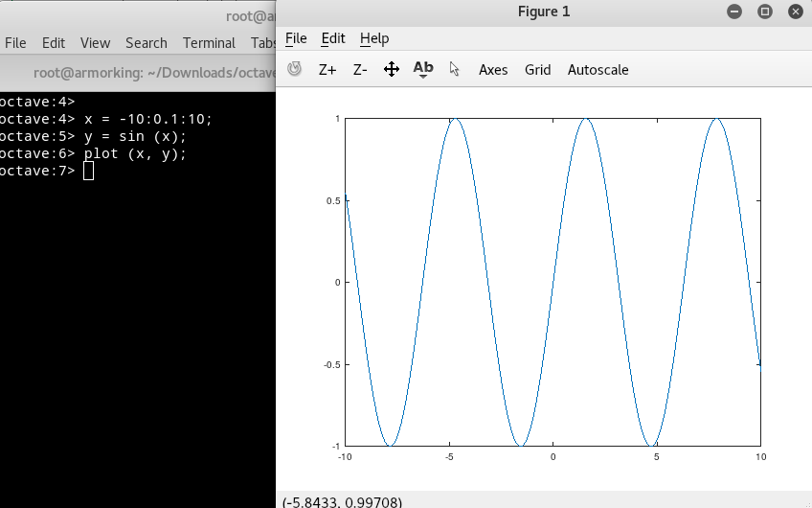This screenshot has width=812, height=508.
Task: Open the Figure window File menu
Action: (296, 38)
